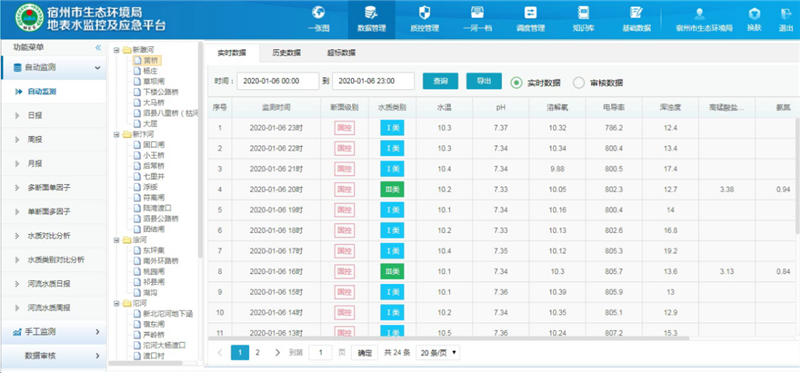Collapse the 功能菜单 sidebar with double-arrow icon
The image size is (800, 373).
(x=98, y=47)
